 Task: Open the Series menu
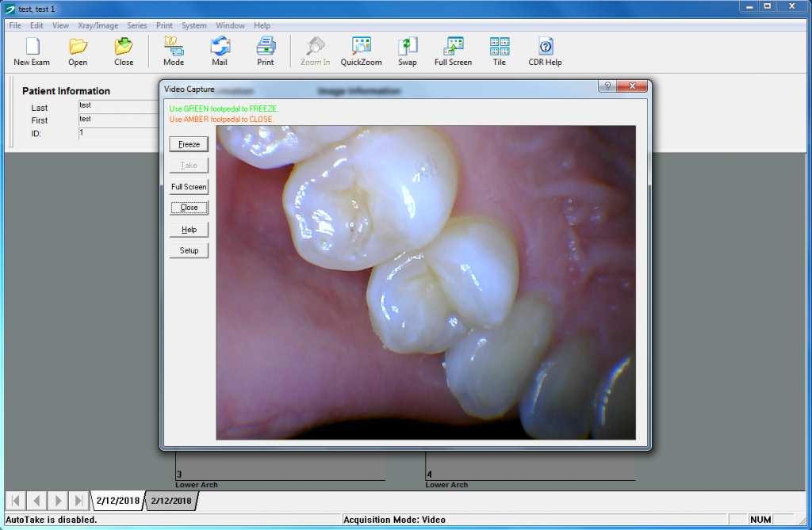(x=136, y=25)
